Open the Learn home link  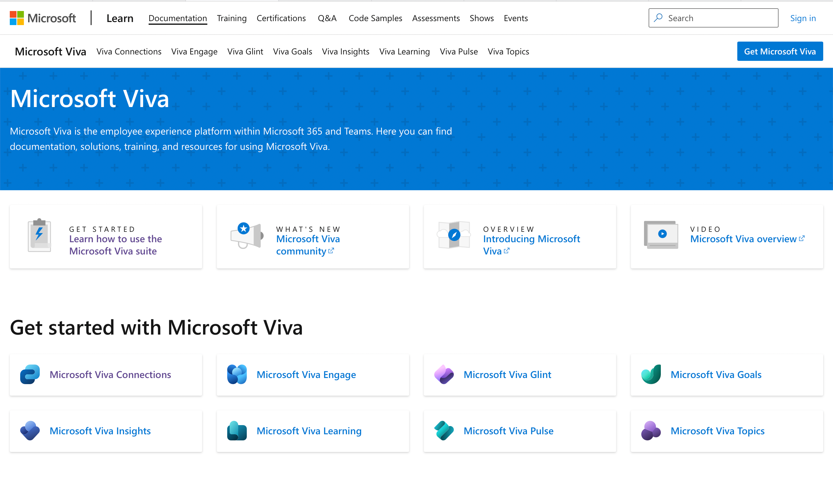[x=120, y=18]
